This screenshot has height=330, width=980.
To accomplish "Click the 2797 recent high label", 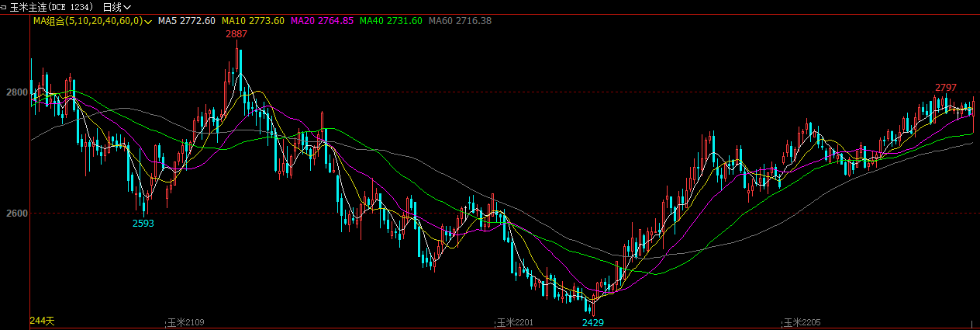I will tap(946, 87).
